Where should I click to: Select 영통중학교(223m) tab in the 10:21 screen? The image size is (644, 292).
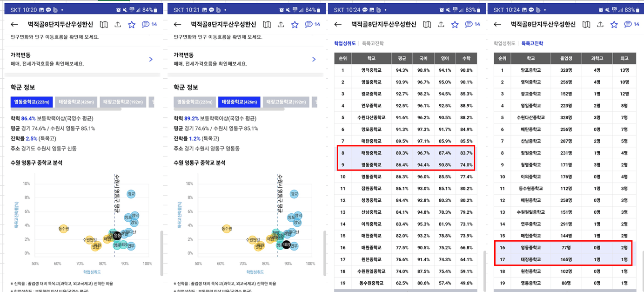[x=195, y=102]
